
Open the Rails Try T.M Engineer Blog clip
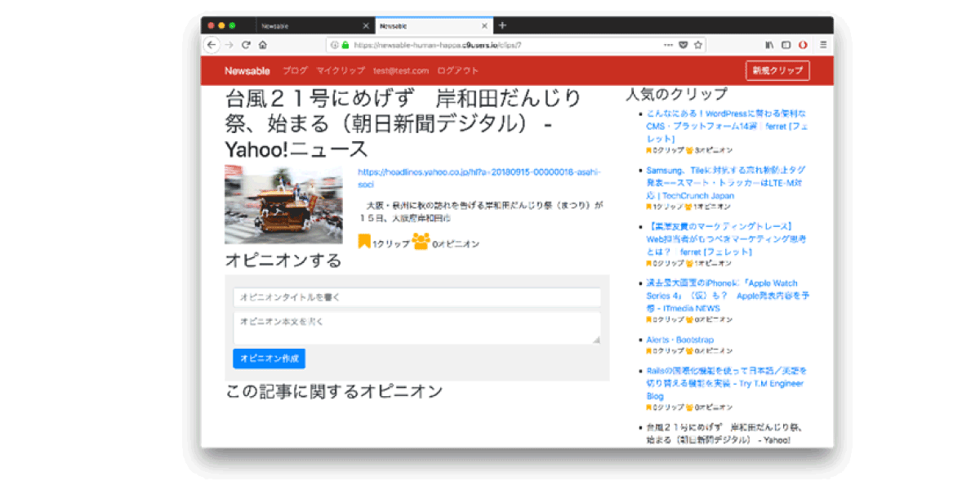(x=724, y=383)
